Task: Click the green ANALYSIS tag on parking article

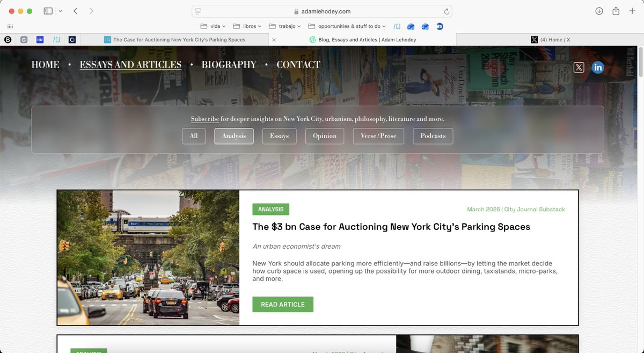Action: click(270, 210)
